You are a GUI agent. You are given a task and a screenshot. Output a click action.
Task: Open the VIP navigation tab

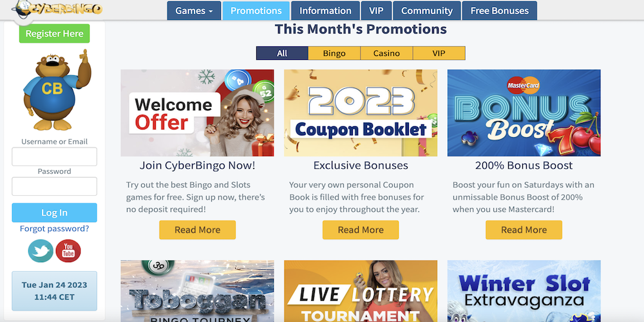376,11
